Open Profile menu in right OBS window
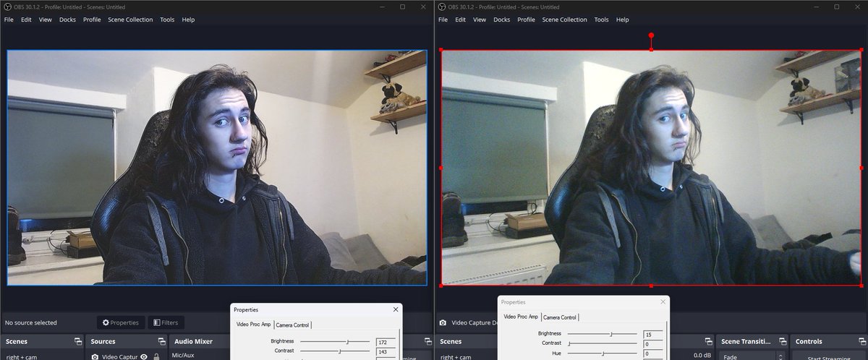This screenshot has width=868, height=360. (x=526, y=20)
